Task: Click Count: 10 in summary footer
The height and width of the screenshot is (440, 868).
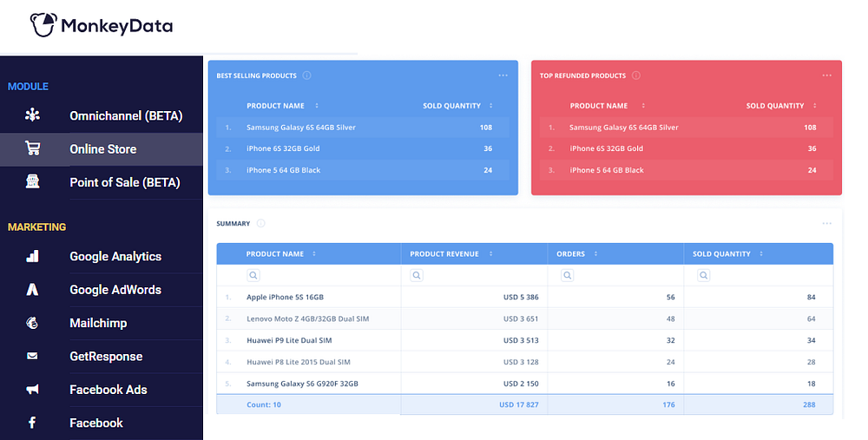Action: click(264, 404)
